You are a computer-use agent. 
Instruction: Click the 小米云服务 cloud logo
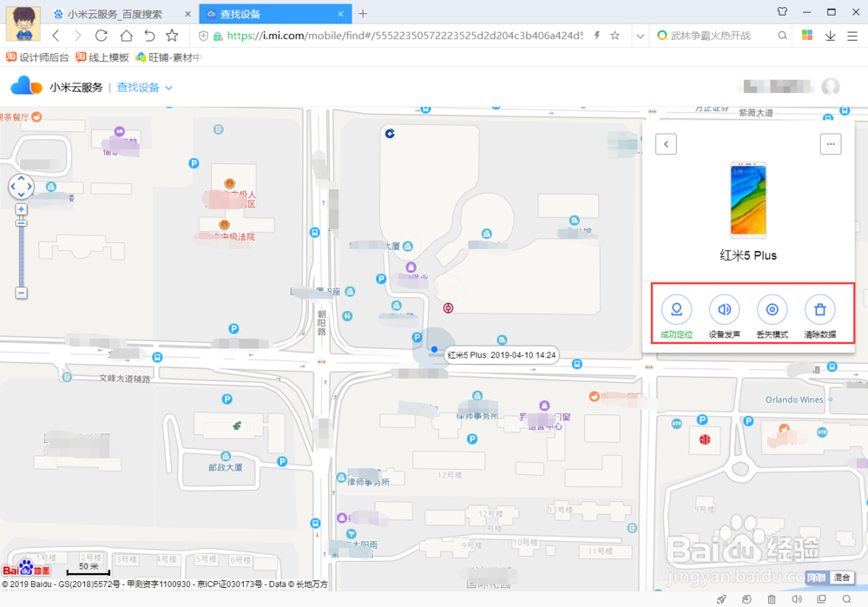[x=26, y=86]
